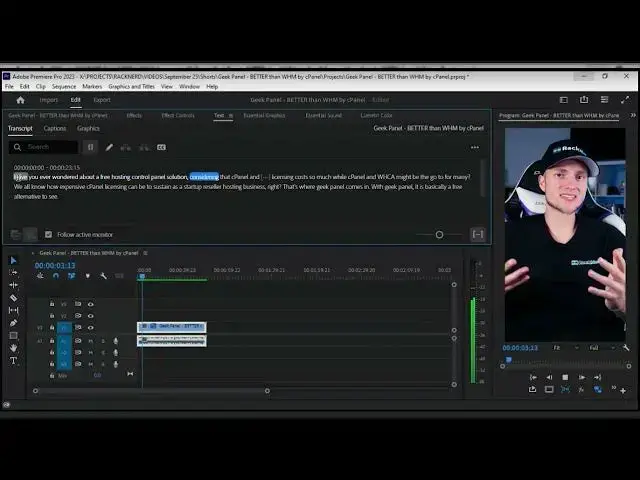The width and height of the screenshot is (640, 480).
Task: Click the pause-detection icon beside search
Action: [x=91, y=147]
